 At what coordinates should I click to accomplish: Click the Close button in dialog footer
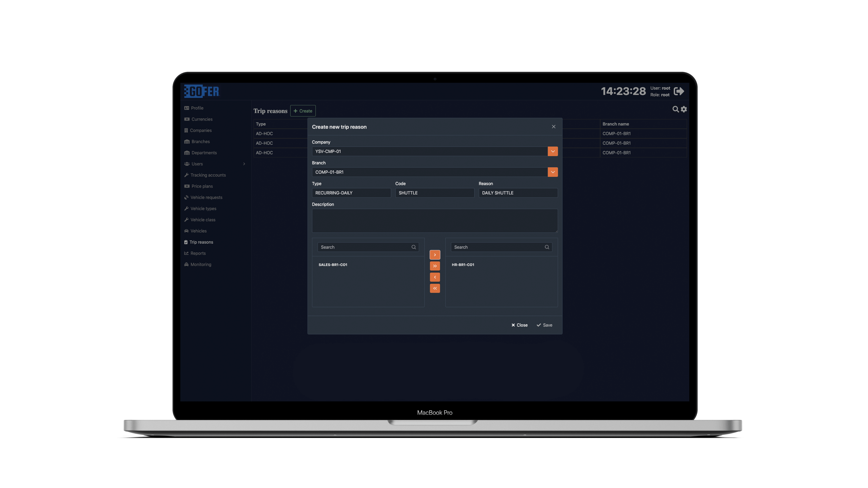pos(519,325)
